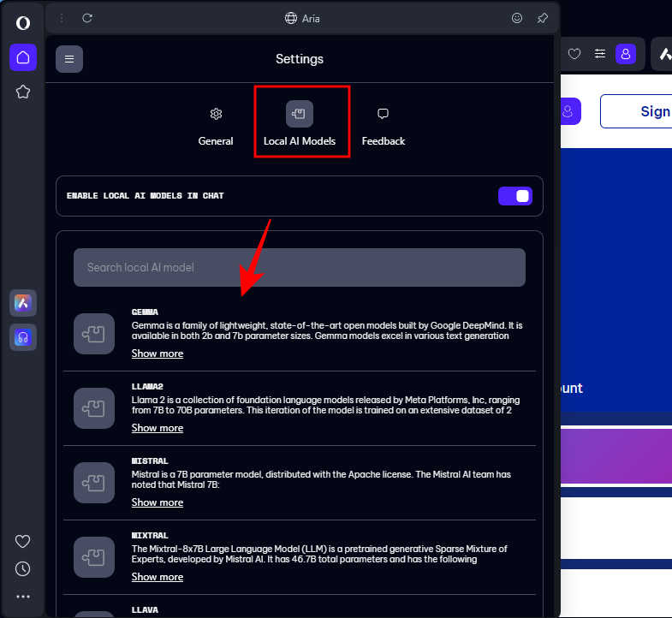Click the Mixtral model puzzle icon
The width and height of the screenshot is (672, 618).
click(94, 557)
